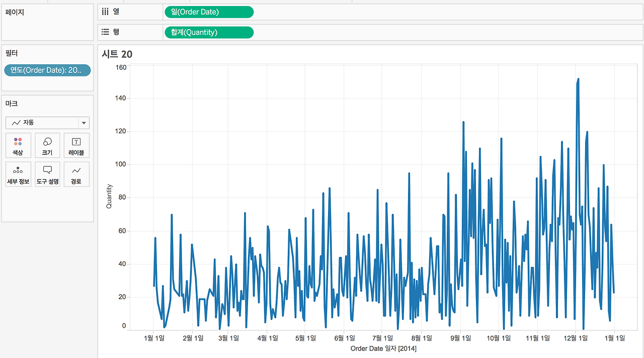Open the Path (경로) marks card
The height and width of the screenshot is (358, 644).
pyautogui.click(x=76, y=174)
